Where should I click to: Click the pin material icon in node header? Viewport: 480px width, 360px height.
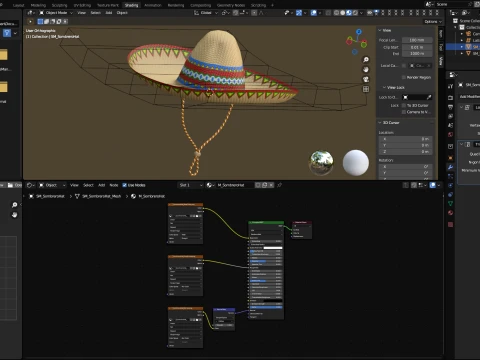tap(279, 185)
